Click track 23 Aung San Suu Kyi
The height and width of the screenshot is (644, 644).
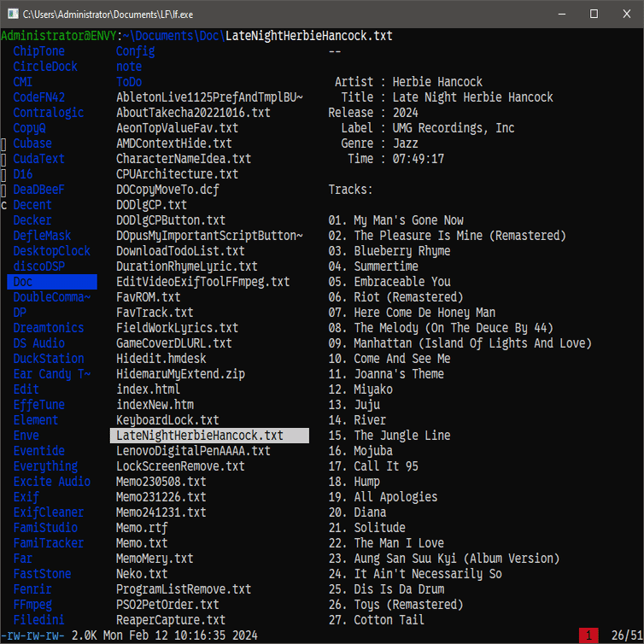coord(444,559)
